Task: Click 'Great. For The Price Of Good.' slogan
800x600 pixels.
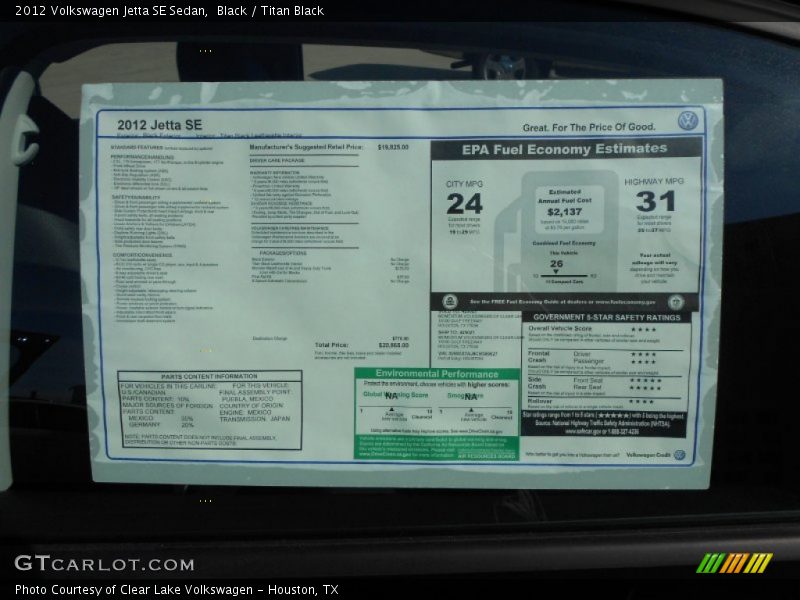Action: point(589,127)
